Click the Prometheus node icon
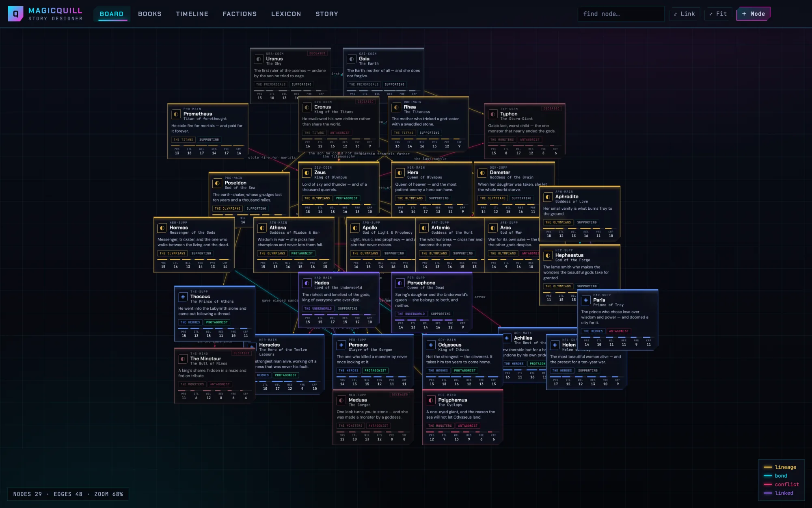This screenshot has height=508, width=812. point(176,115)
